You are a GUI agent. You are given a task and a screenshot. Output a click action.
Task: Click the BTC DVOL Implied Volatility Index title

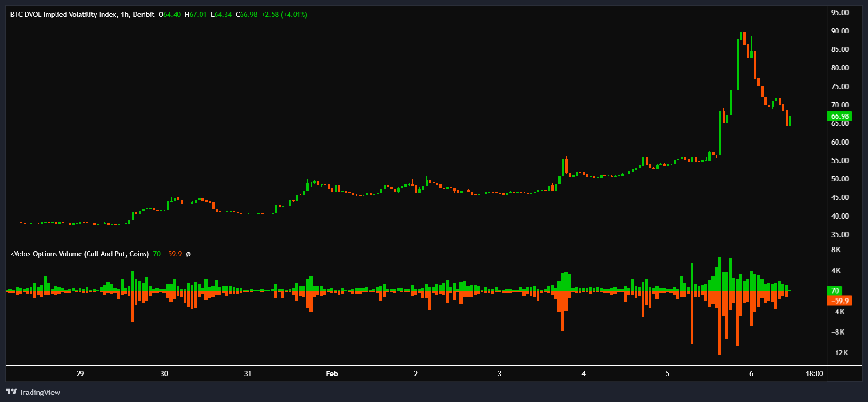click(64, 15)
